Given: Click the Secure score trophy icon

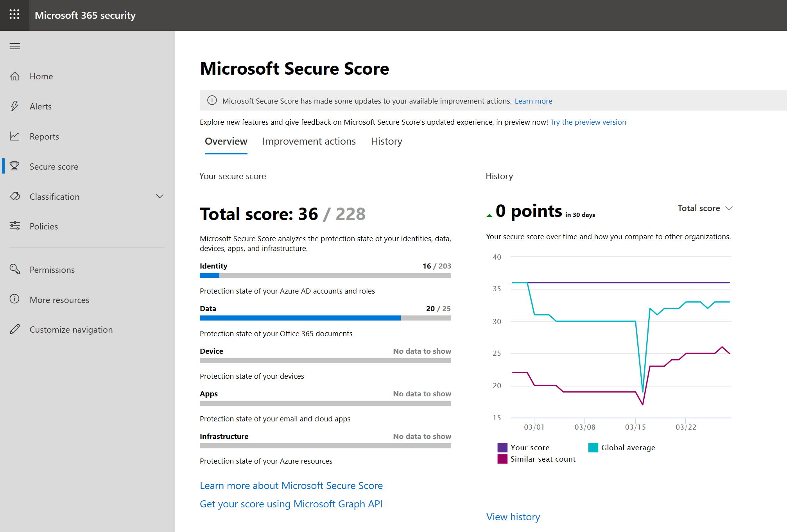Looking at the screenshot, I should pos(15,167).
